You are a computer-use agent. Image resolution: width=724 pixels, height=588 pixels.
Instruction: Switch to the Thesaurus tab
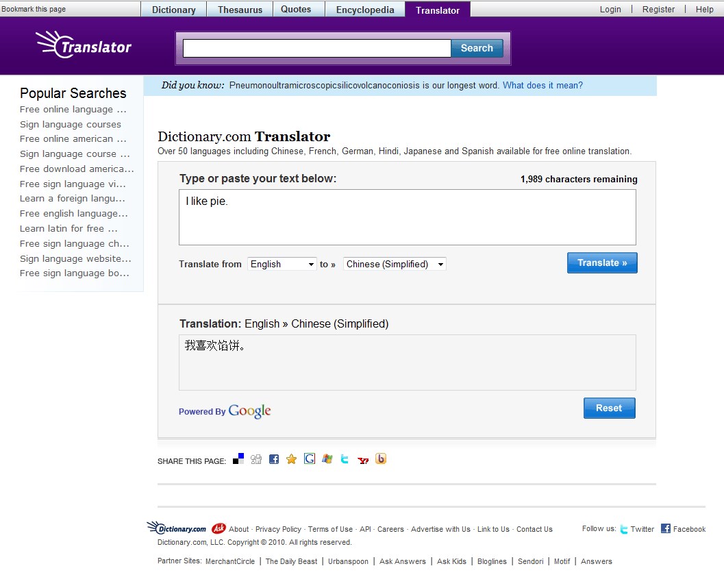(x=240, y=10)
